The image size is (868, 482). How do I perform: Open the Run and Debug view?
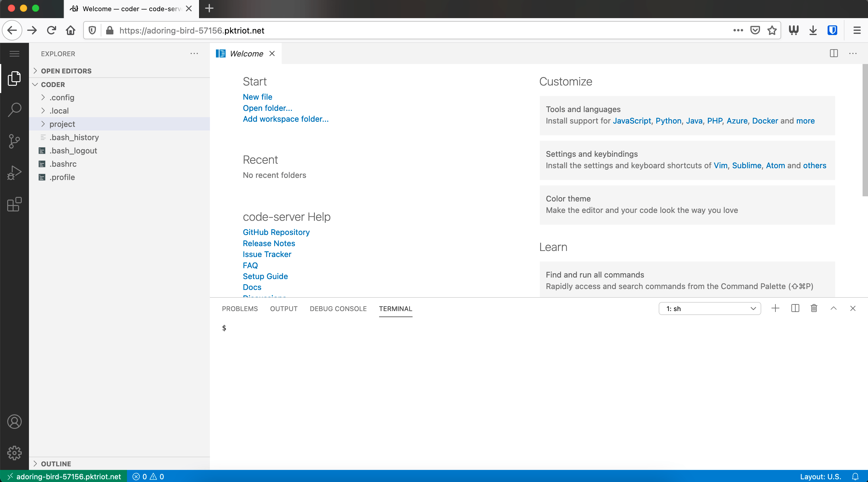point(14,172)
